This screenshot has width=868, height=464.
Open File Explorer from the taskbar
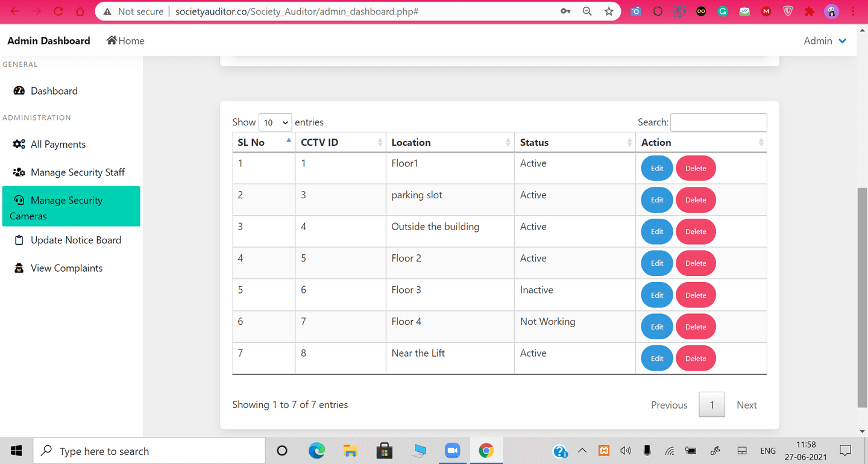tap(350, 451)
